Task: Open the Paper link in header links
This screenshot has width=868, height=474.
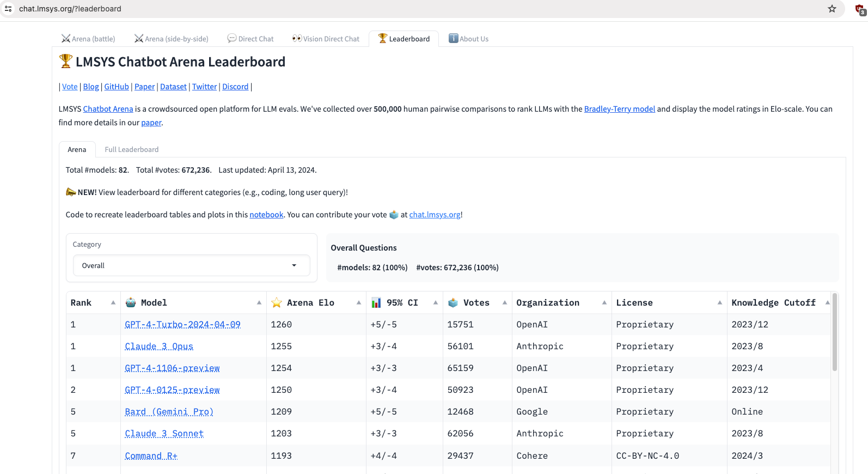Action: 145,87
